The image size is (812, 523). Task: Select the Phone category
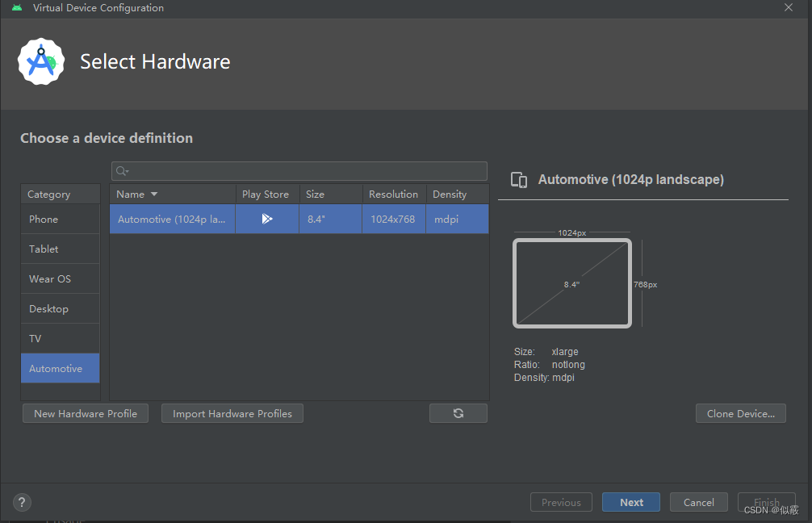[60, 219]
